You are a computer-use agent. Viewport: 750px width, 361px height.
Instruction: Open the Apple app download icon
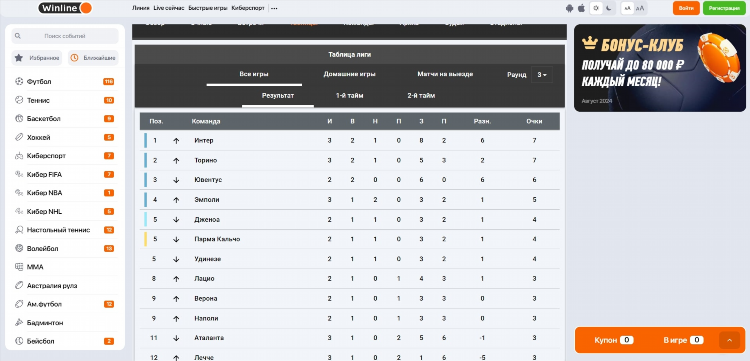[x=581, y=8]
